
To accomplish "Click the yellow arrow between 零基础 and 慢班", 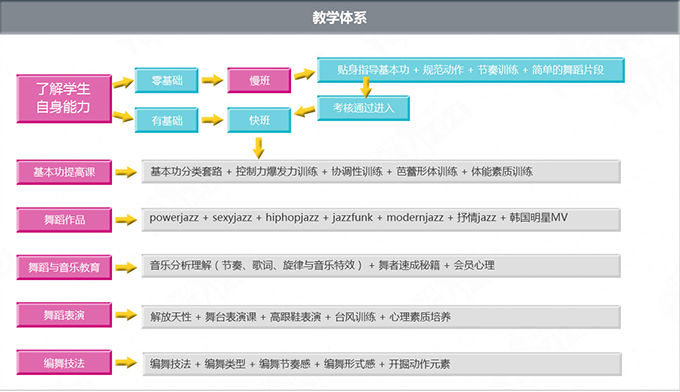I will [x=212, y=80].
